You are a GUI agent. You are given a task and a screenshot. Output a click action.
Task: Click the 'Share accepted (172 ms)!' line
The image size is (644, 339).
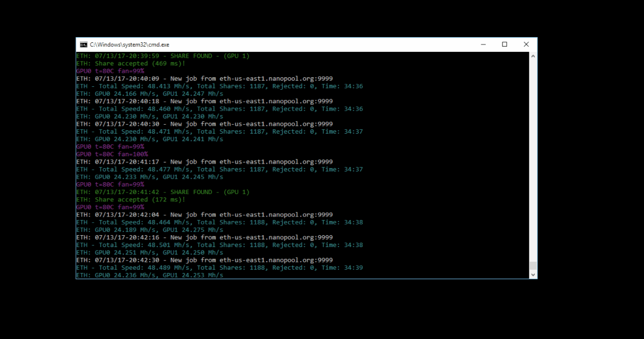131,200
